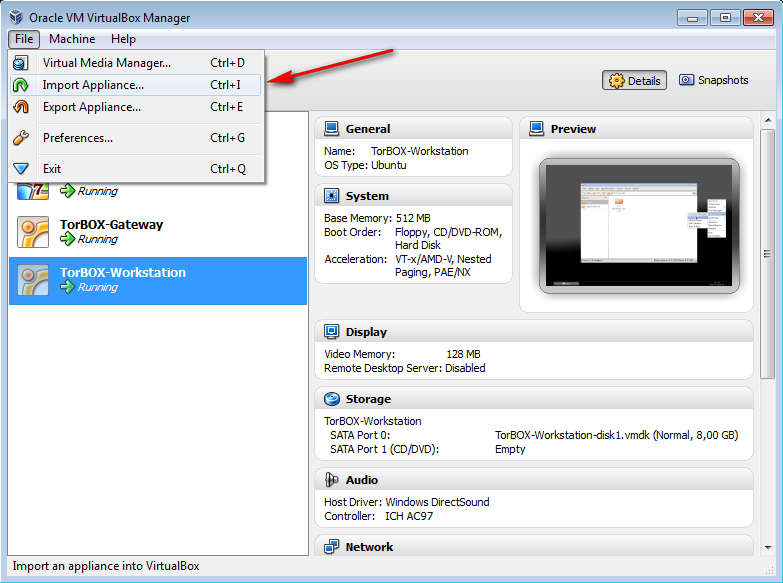Click the System section chip icon
The image size is (783, 583).
pyautogui.click(x=331, y=195)
